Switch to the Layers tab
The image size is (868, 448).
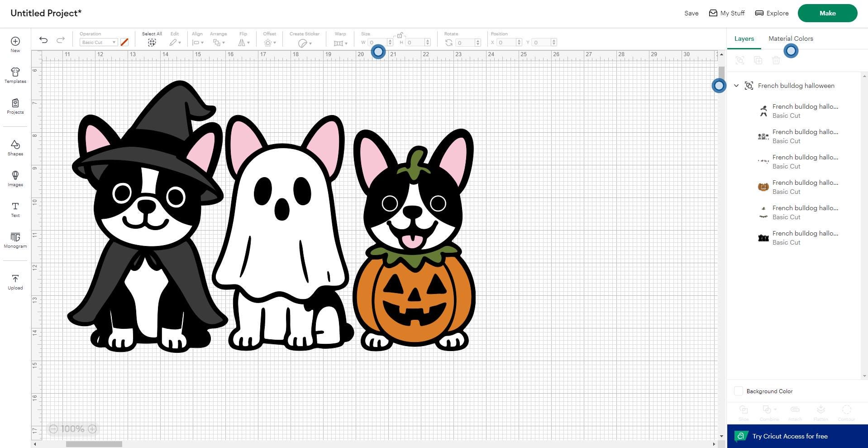[x=744, y=39]
